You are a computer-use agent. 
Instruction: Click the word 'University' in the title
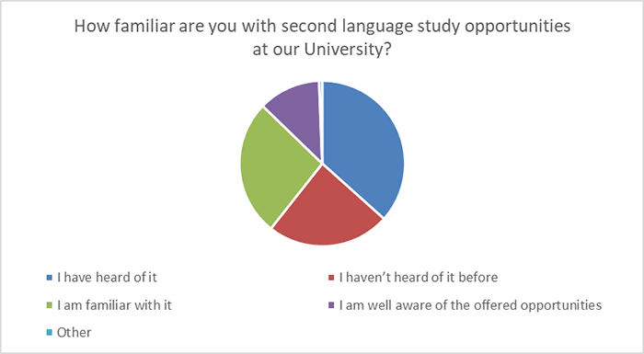[343, 50]
